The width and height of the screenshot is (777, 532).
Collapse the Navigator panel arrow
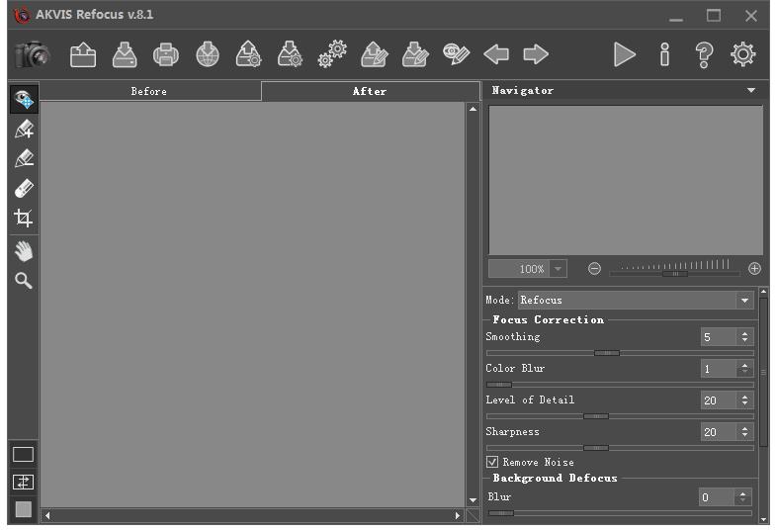pos(751,91)
